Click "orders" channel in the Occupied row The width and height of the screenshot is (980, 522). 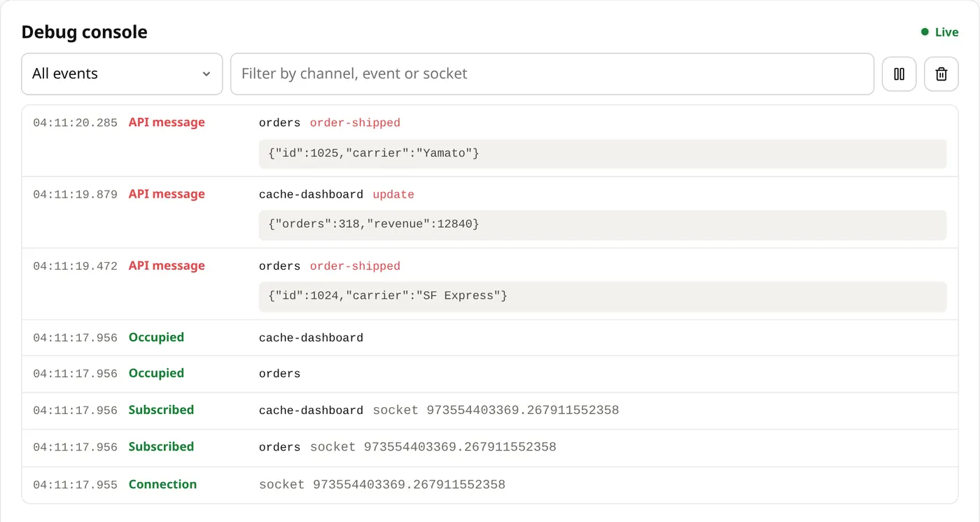279,374
